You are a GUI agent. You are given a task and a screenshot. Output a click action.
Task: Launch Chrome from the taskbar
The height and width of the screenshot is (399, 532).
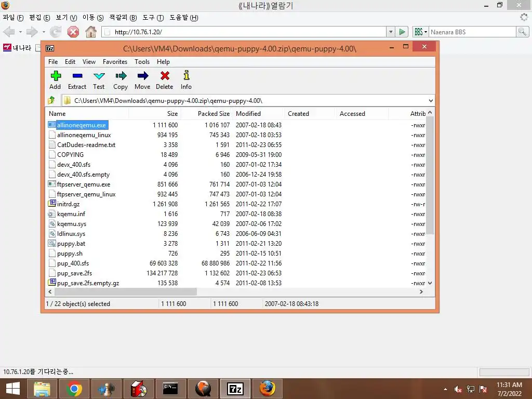74,389
